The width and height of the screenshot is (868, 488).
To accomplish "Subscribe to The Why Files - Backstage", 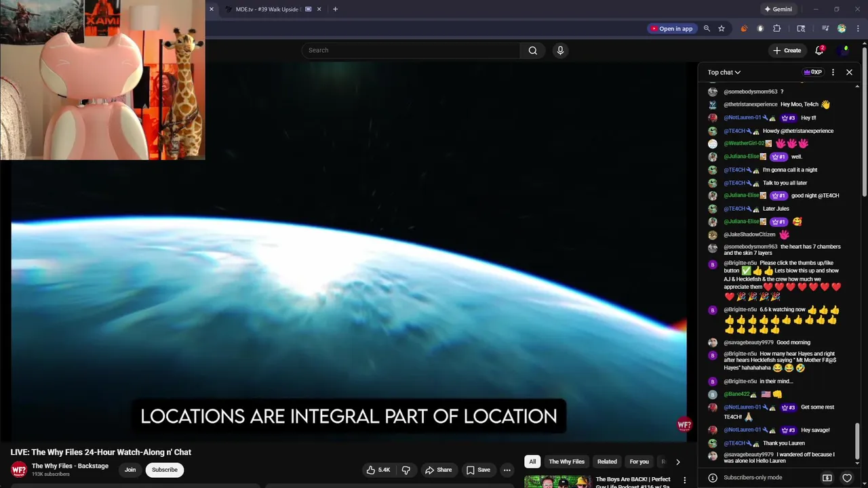I will click(164, 470).
